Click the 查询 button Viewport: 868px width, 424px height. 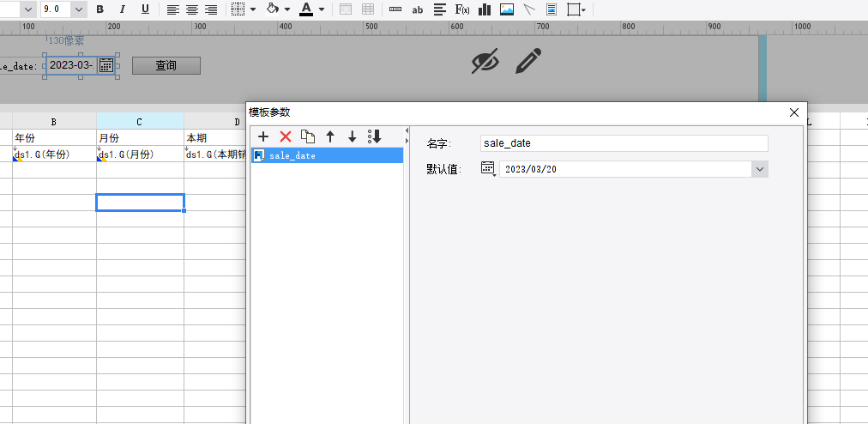(166, 65)
